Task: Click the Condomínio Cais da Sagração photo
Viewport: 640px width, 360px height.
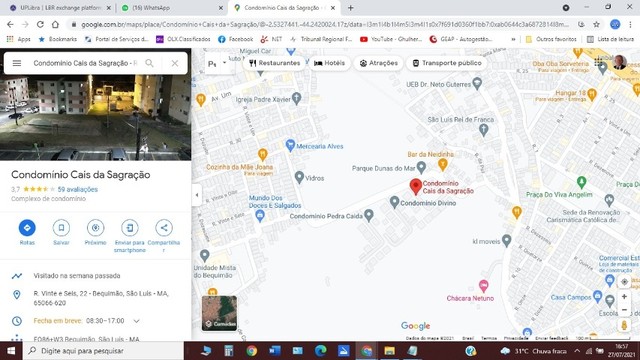Action: [x=96, y=118]
